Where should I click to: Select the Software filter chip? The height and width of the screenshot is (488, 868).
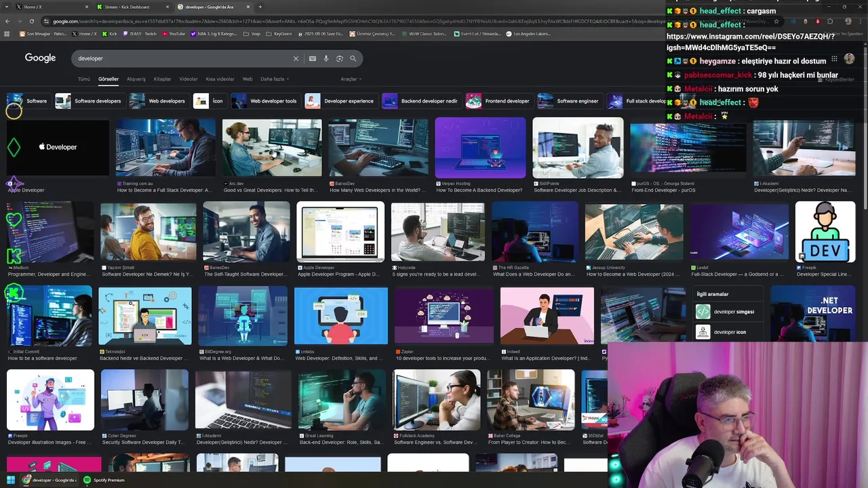(x=28, y=101)
